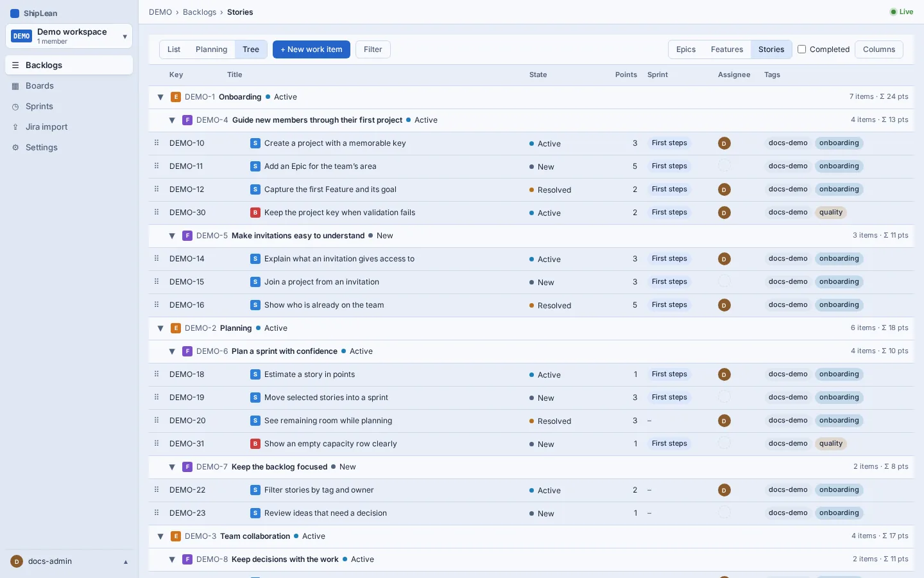Click the Backlogs breadcrumb link
924x578 pixels.
pyautogui.click(x=200, y=12)
